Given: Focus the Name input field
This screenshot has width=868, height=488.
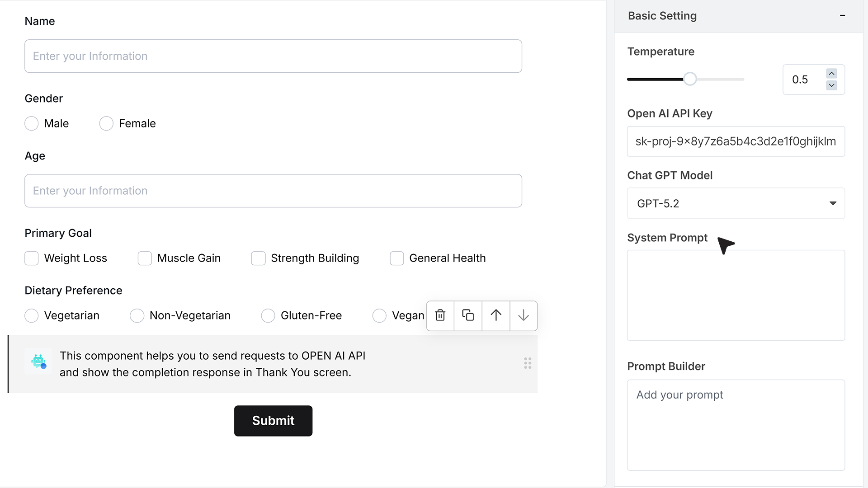Looking at the screenshot, I should (x=273, y=56).
